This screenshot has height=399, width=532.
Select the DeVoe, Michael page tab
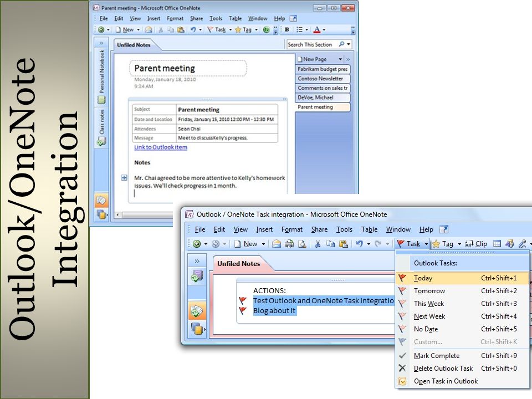(x=323, y=98)
